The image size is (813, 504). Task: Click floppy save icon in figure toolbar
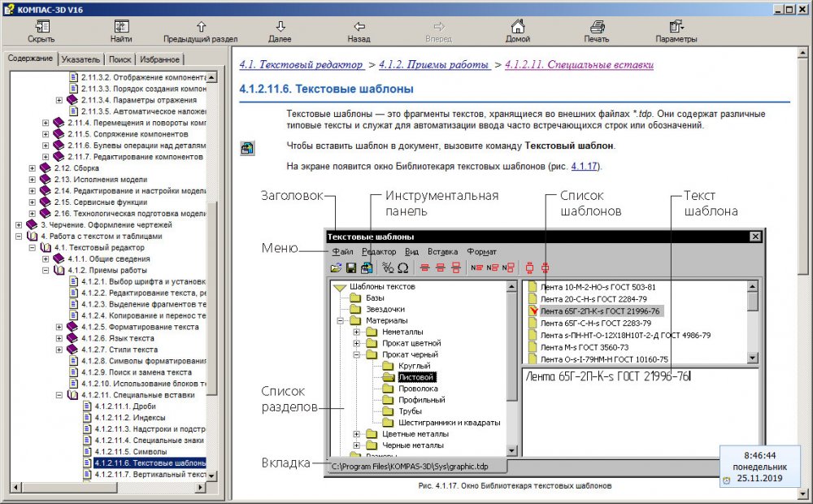coord(351,267)
